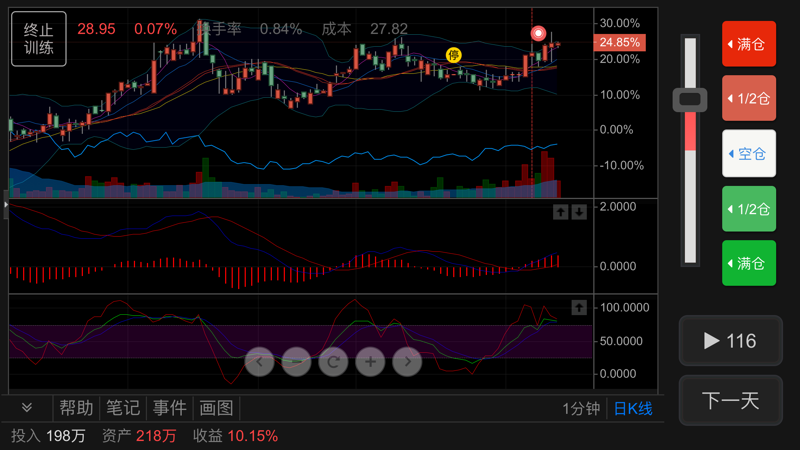Move MACD panel up with up arrow
Viewport: 800px width, 450px height.
tap(561, 212)
